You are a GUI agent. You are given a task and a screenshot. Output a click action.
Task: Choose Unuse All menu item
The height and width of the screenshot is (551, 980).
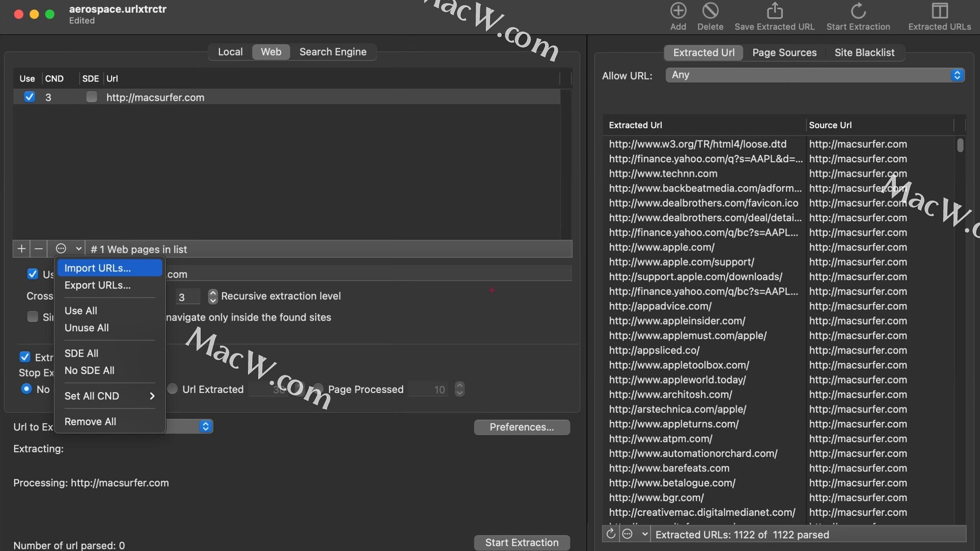coord(109,328)
